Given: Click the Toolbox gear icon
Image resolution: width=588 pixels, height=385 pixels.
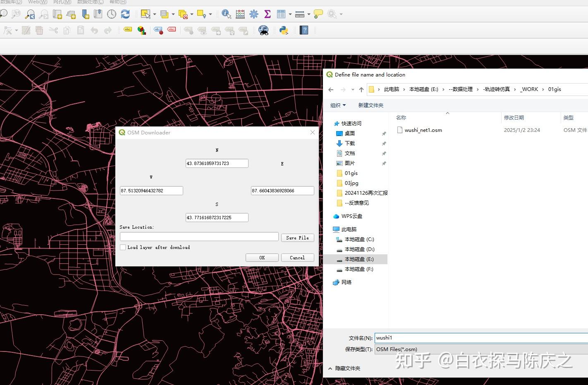Looking at the screenshot, I should (x=254, y=14).
